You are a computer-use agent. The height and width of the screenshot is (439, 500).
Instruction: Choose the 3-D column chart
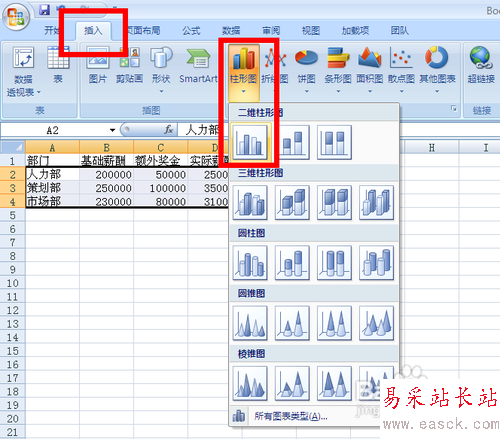[377, 203]
